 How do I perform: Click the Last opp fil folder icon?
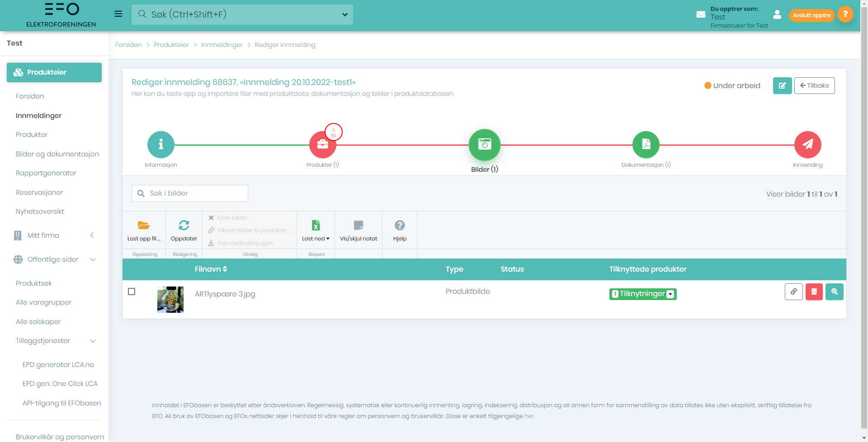click(x=144, y=226)
